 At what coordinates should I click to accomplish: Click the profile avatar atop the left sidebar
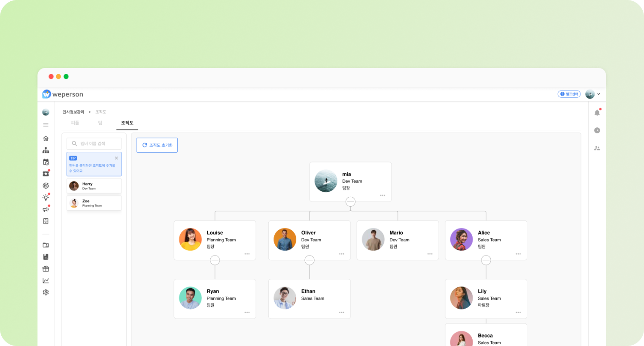[x=46, y=112]
